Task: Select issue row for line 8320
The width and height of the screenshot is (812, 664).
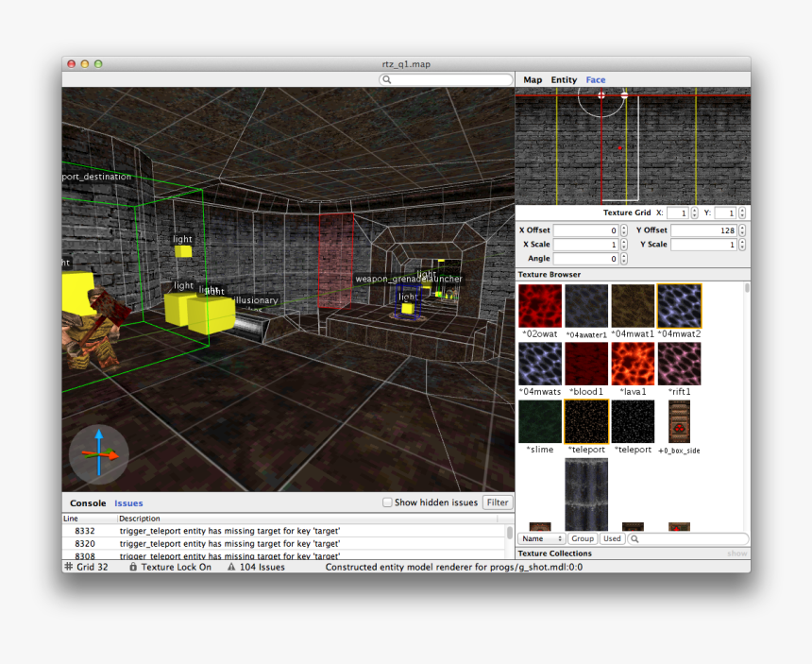Action: tap(284, 543)
